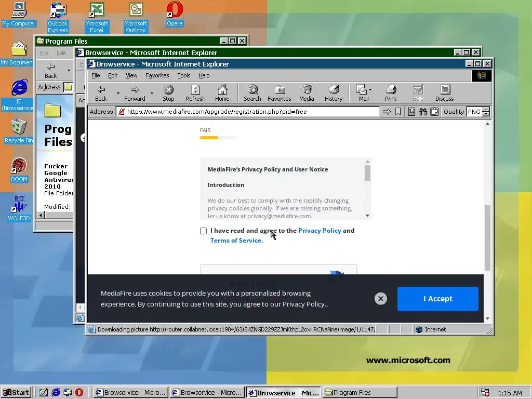This screenshot has height=399, width=532.
Task: Click the bookmark icon beside the Go arrow
Action: tap(398, 112)
